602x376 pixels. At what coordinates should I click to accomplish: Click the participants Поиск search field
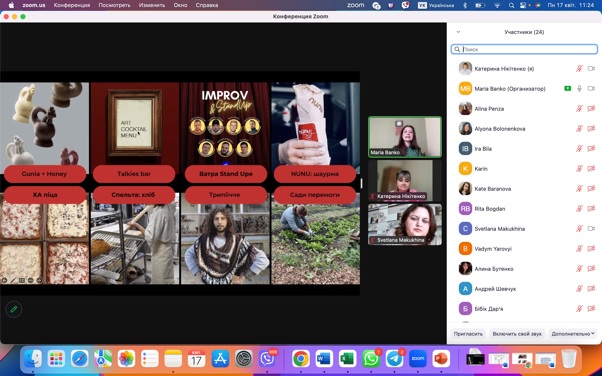pyautogui.click(x=524, y=49)
